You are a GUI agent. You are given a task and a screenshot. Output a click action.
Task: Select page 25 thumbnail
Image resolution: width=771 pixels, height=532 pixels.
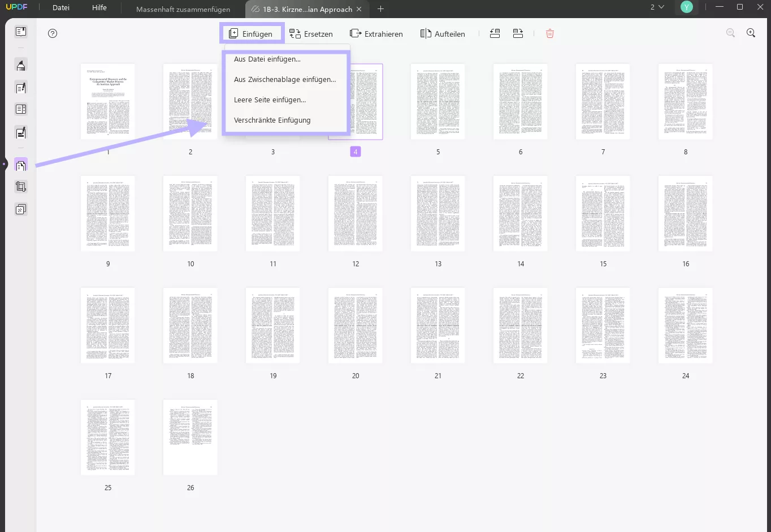coord(108,438)
